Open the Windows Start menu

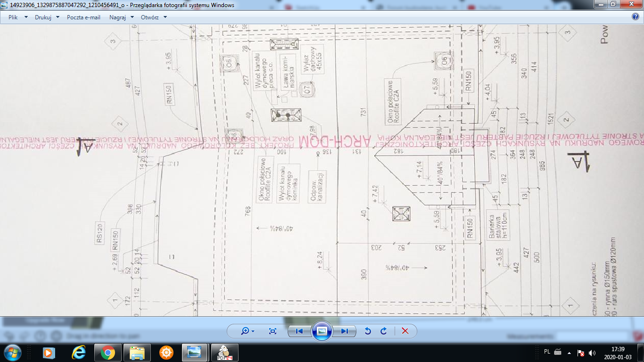click(x=12, y=352)
